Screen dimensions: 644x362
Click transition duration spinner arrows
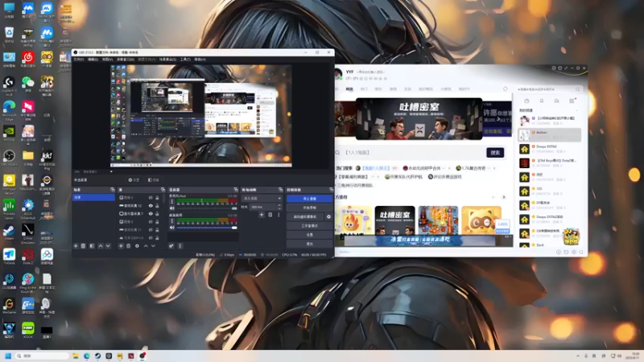click(x=279, y=207)
